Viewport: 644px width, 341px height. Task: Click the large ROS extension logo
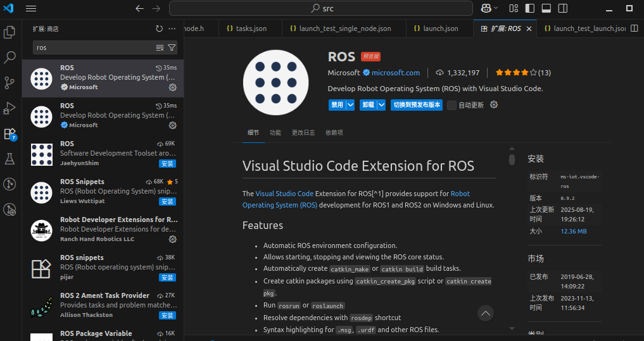click(275, 82)
